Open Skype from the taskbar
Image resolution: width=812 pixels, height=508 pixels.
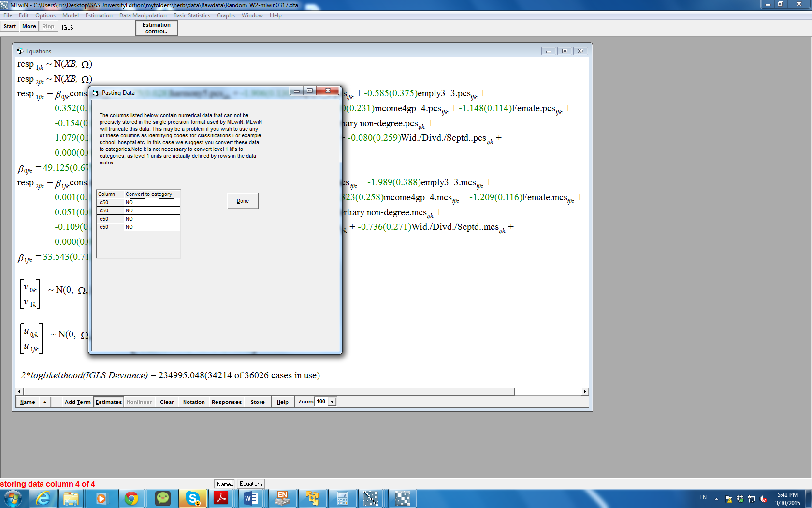(192, 498)
